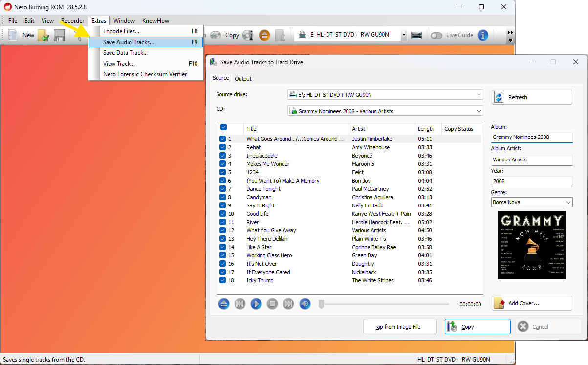
Task: Open the CD selection dropdown
Action: point(385,111)
